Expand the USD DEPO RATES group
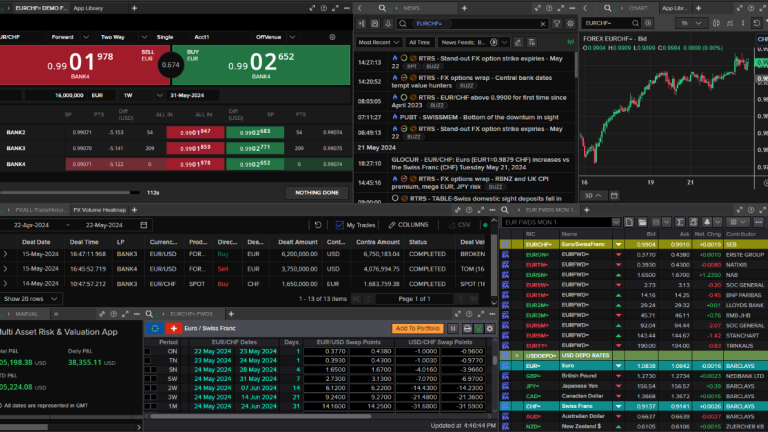The height and width of the screenshot is (432, 768). pyautogui.click(x=517, y=356)
